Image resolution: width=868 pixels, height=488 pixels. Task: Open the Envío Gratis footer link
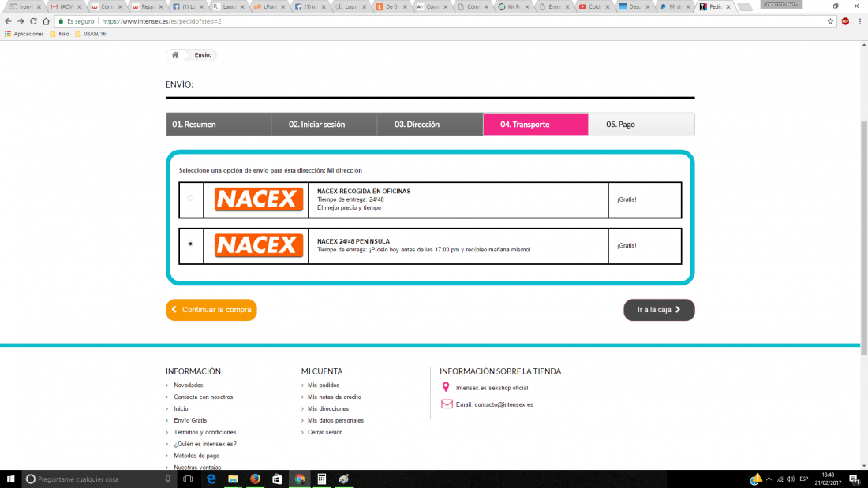coord(190,420)
